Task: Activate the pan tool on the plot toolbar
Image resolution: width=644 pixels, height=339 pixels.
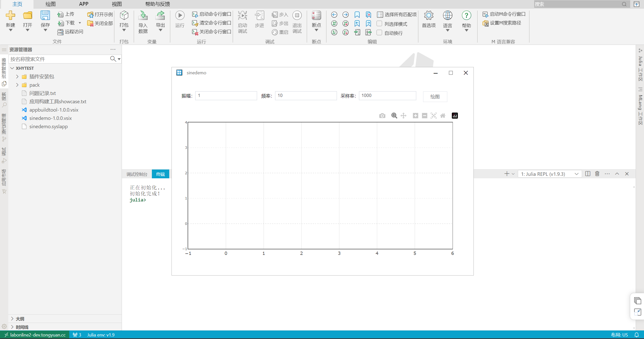Action: coord(403,116)
